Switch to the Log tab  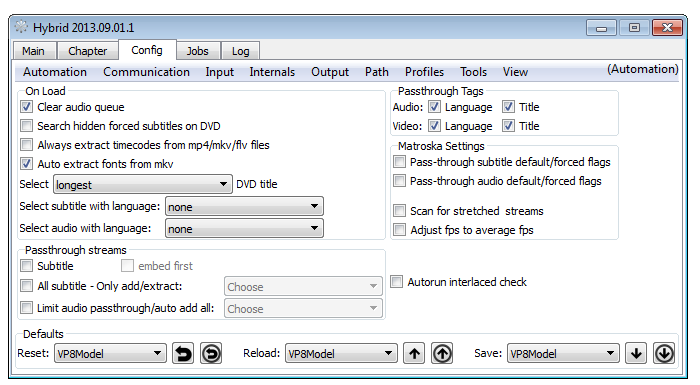240,51
